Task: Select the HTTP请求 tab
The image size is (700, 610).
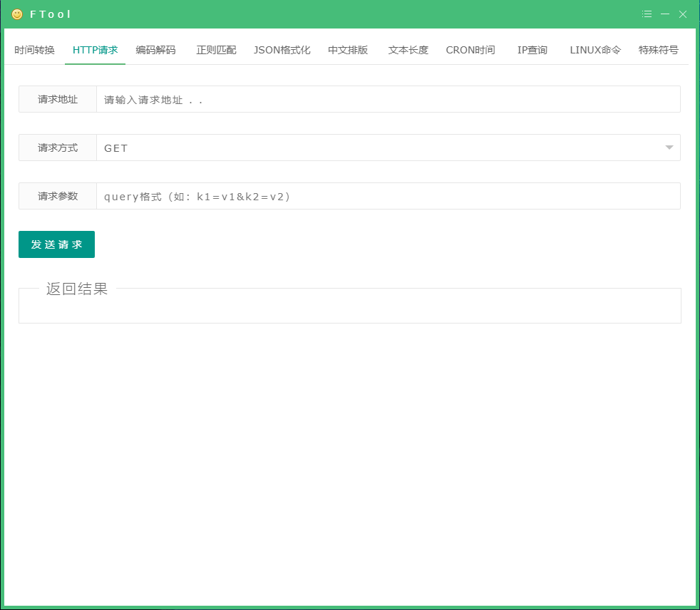Action: (95, 50)
